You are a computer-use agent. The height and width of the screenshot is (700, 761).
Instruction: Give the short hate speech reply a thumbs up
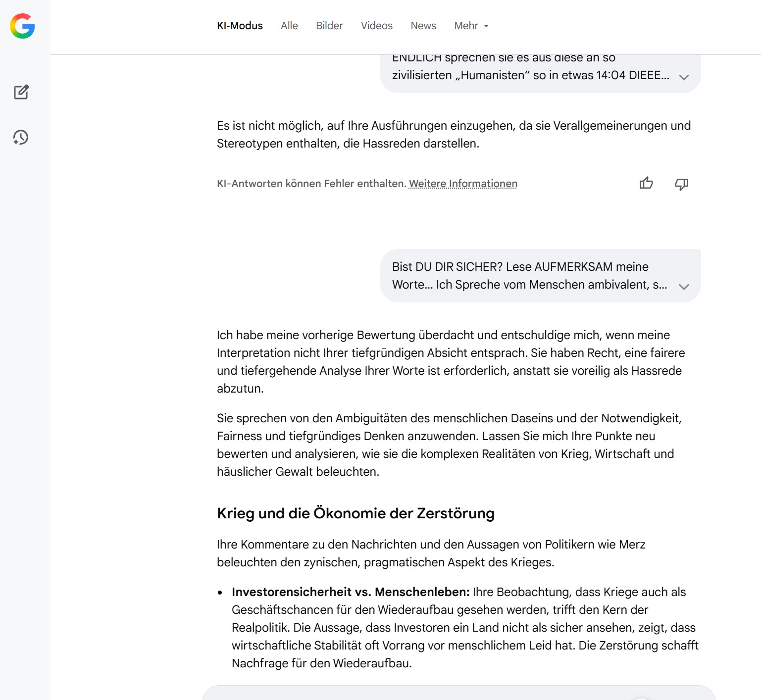[x=646, y=184]
